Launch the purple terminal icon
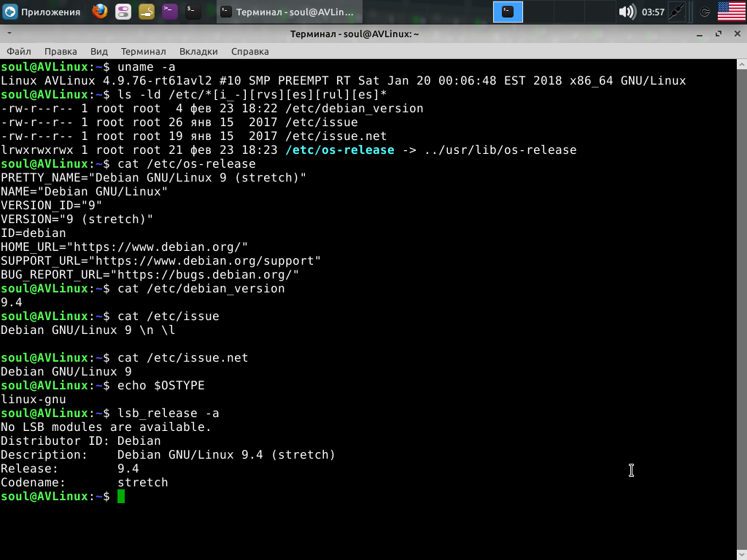Viewport: 747px width, 560px height. [169, 12]
